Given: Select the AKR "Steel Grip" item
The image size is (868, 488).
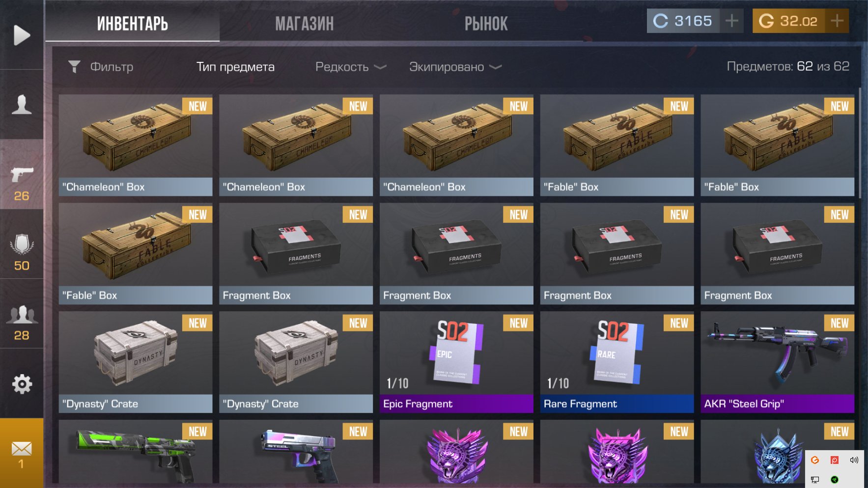Looking at the screenshot, I should tap(777, 362).
